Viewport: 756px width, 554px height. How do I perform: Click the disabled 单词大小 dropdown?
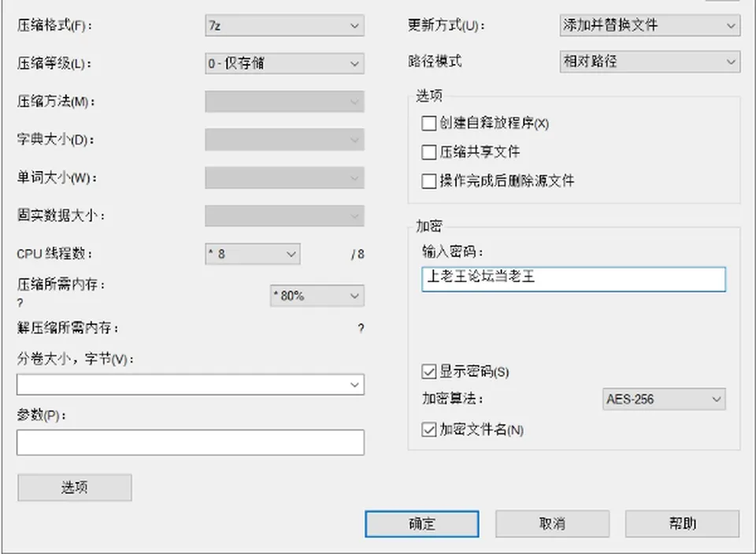click(284, 177)
